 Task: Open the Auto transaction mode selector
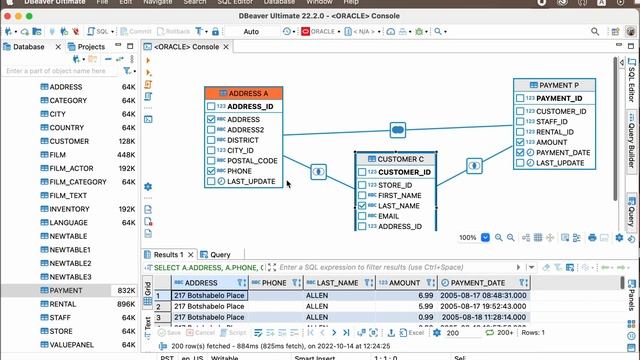coord(251,31)
